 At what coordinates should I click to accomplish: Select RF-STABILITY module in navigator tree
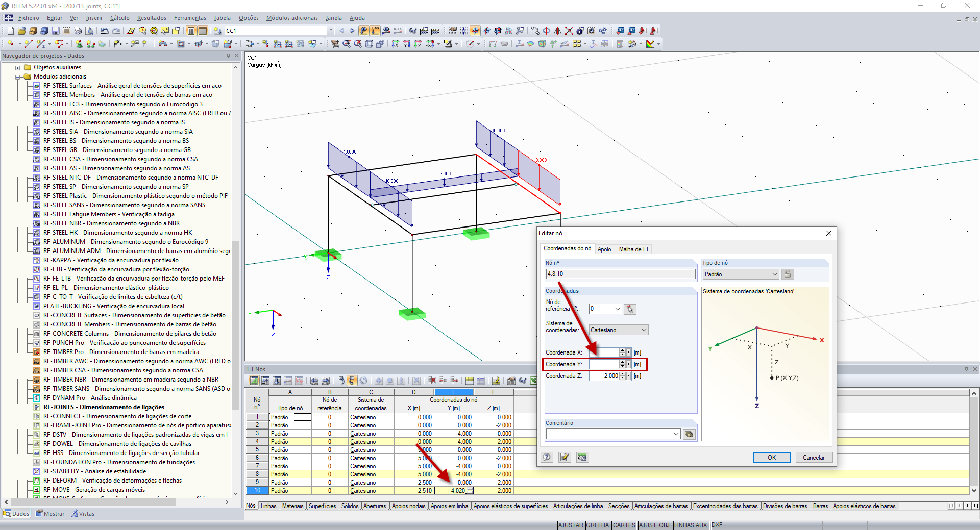click(x=94, y=471)
